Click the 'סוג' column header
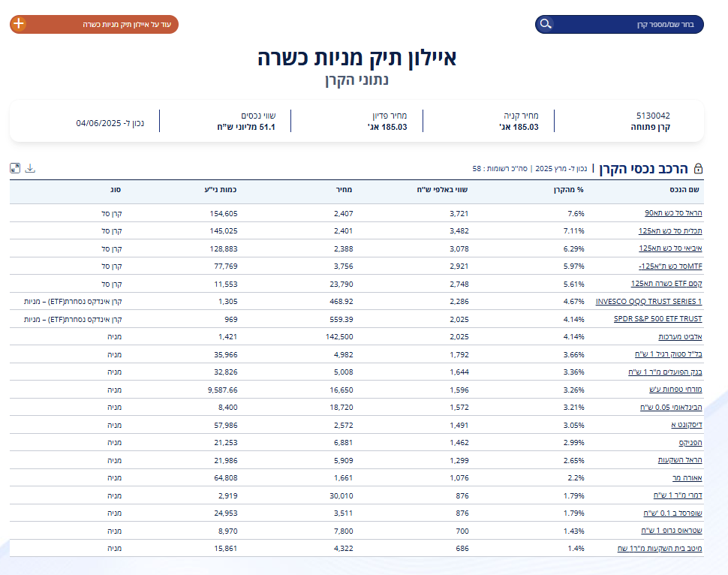The image size is (728, 575). tap(116, 190)
